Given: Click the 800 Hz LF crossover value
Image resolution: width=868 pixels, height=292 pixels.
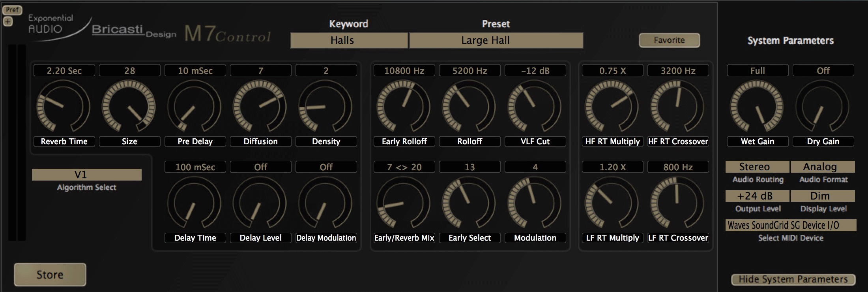Looking at the screenshot, I should [x=678, y=167].
